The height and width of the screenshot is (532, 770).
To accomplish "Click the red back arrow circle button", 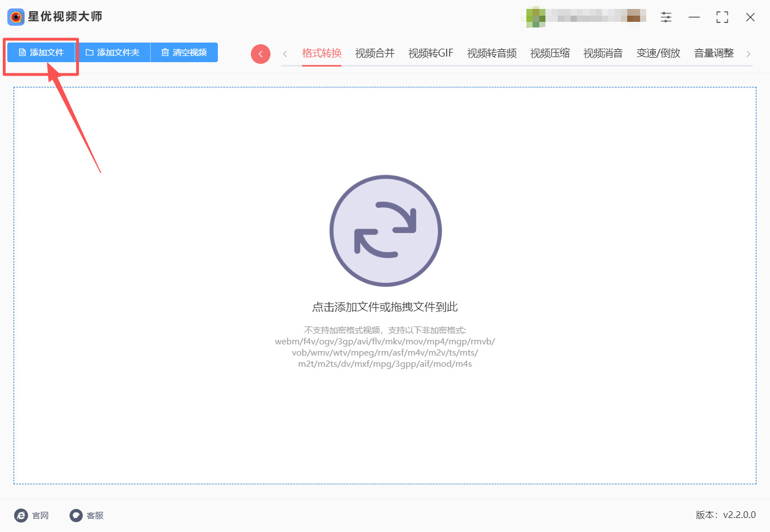I will tap(260, 53).
